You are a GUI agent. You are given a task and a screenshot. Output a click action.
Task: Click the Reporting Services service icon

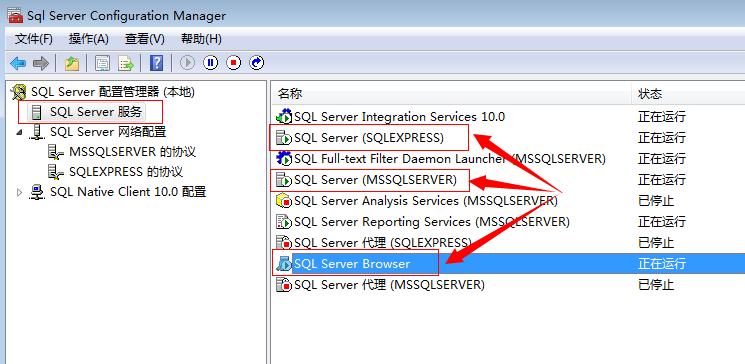tap(284, 221)
